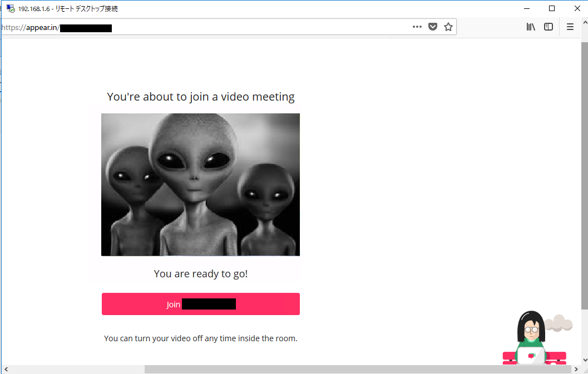Bookmark this page with the star icon

click(448, 27)
